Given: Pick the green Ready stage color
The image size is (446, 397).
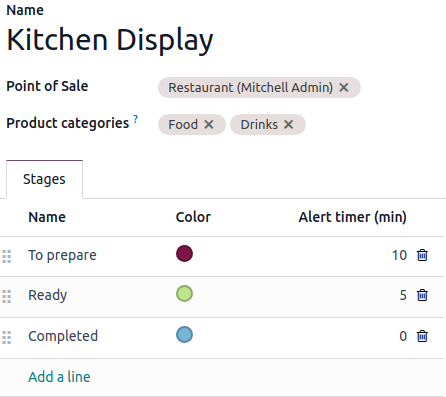Looking at the screenshot, I should [x=184, y=294].
